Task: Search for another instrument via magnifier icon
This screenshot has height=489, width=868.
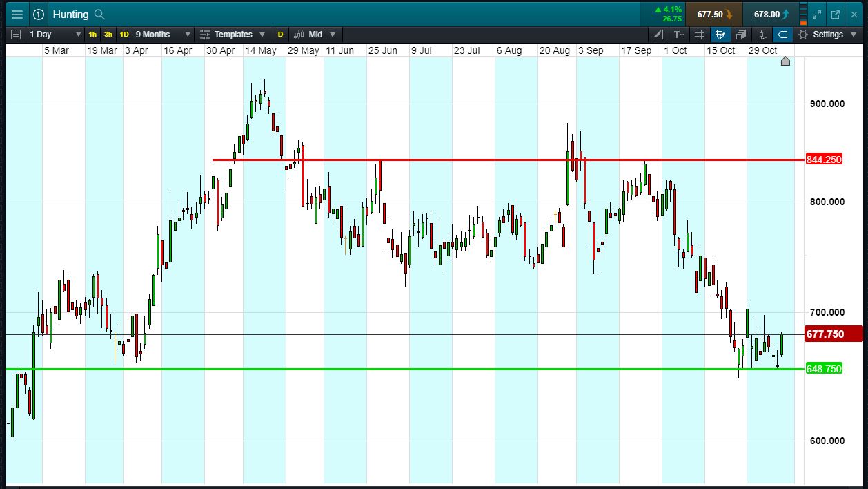Action: click(99, 14)
